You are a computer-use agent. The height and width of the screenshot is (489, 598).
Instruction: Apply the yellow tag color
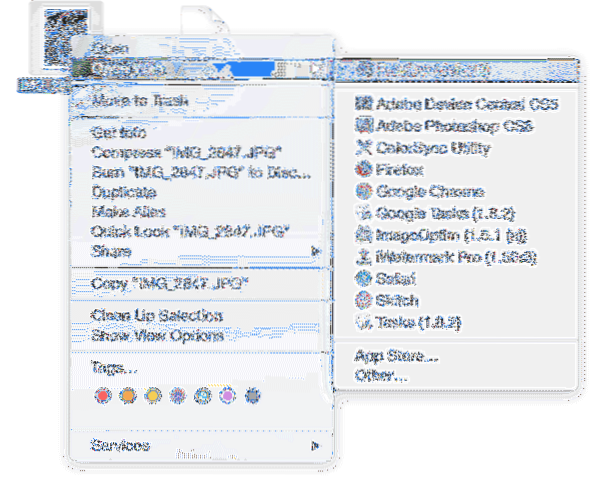tap(153, 396)
